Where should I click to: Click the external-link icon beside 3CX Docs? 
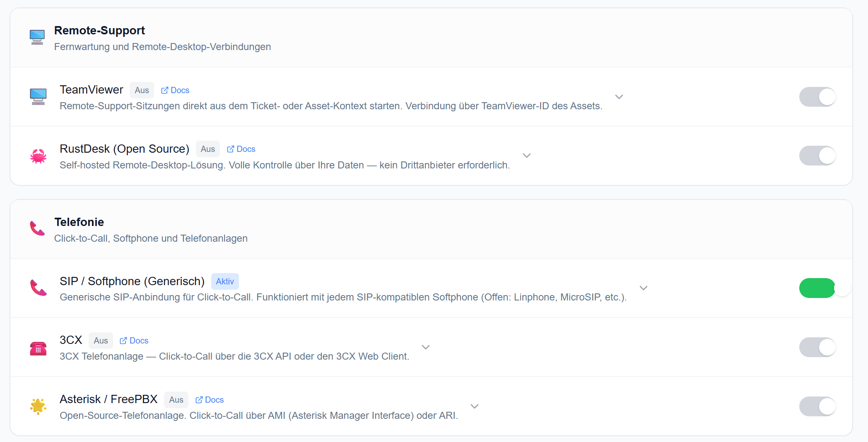(x=123, y=340)
